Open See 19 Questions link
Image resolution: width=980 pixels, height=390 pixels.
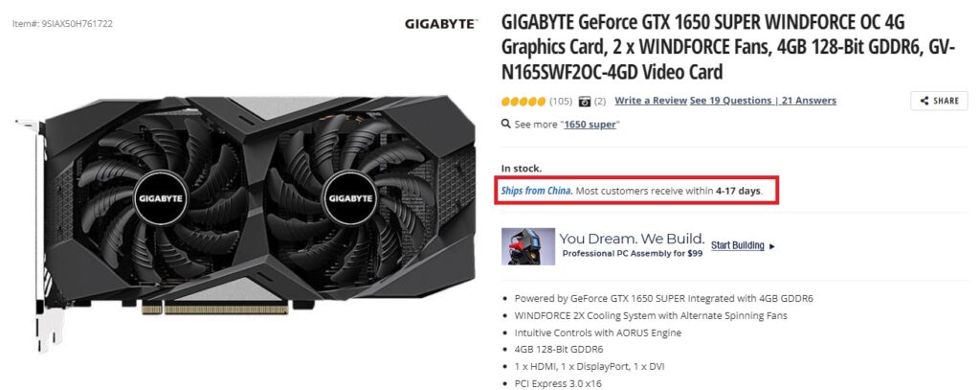pos(730,101)
